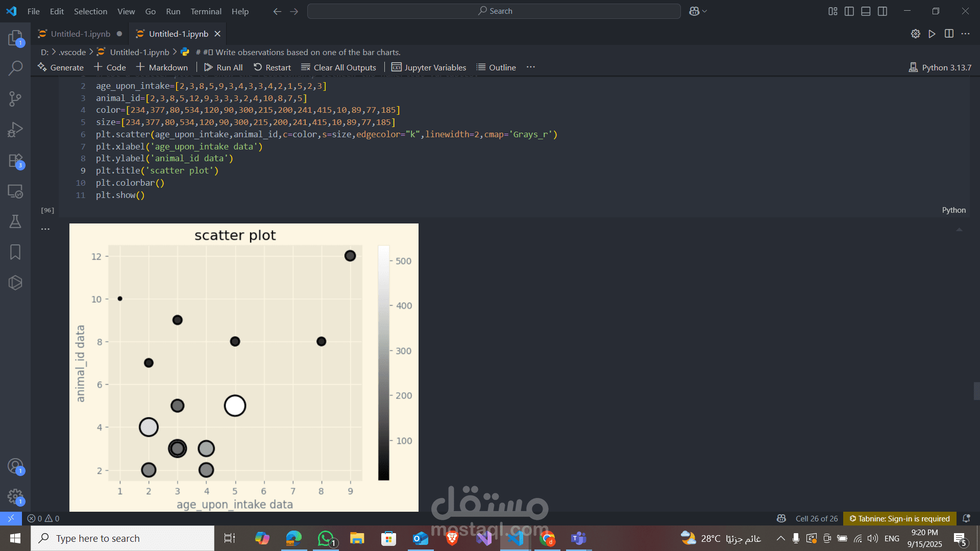Open the Help menu
The image size is (980, 551).
coord(240,11)
